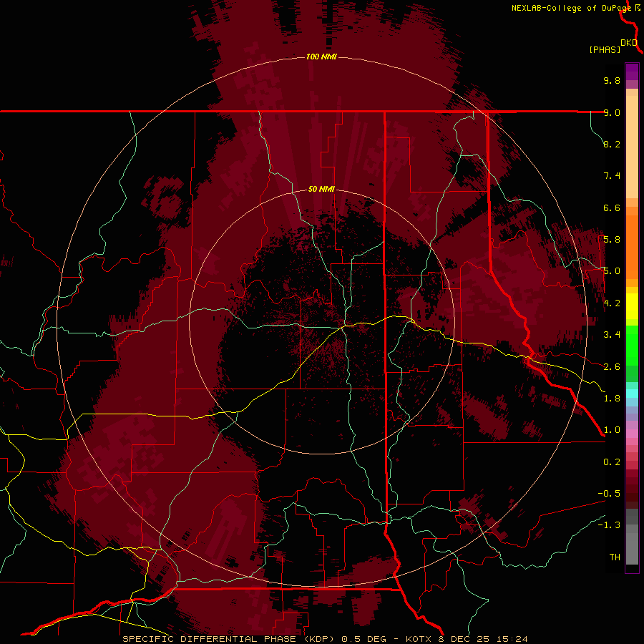Click the 5.0 scale value
Screen dimensions: 644x644
pyautogui.click(x=612, y=271)
